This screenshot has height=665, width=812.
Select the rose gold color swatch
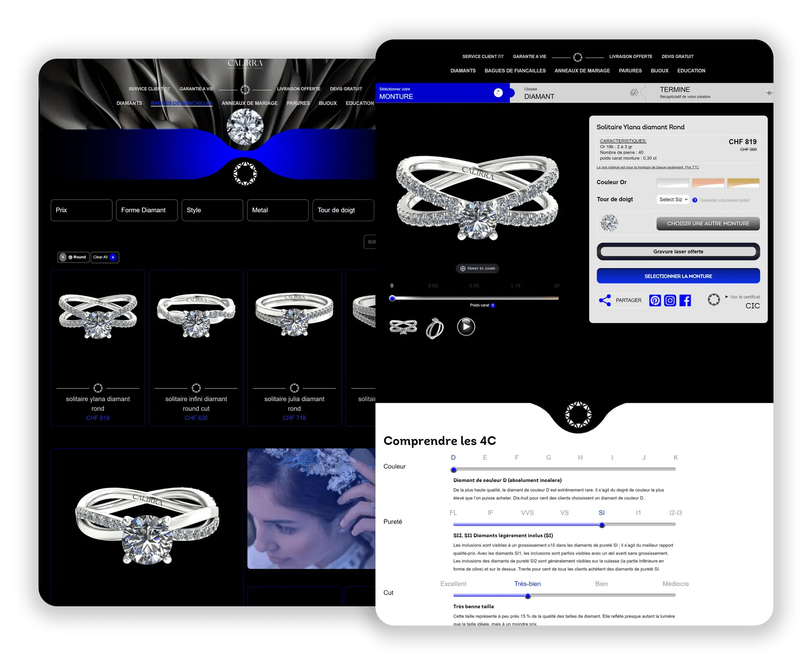pyautogui.click(x=708, y=183)
